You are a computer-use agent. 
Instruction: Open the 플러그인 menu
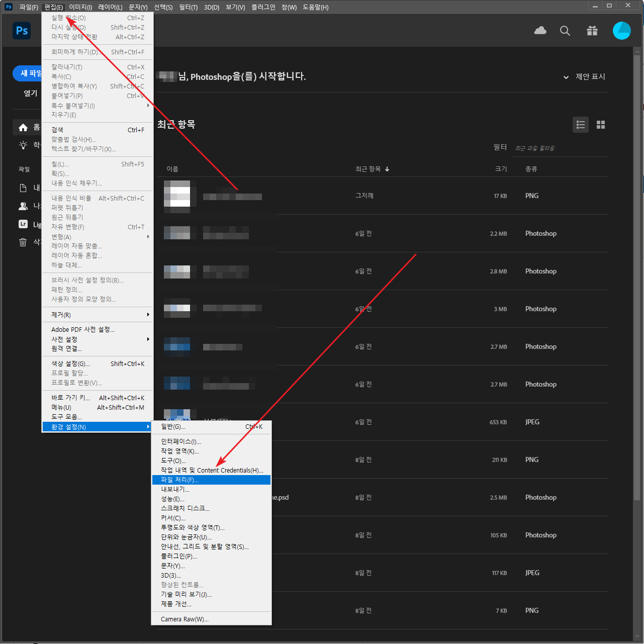click(263, 7)
